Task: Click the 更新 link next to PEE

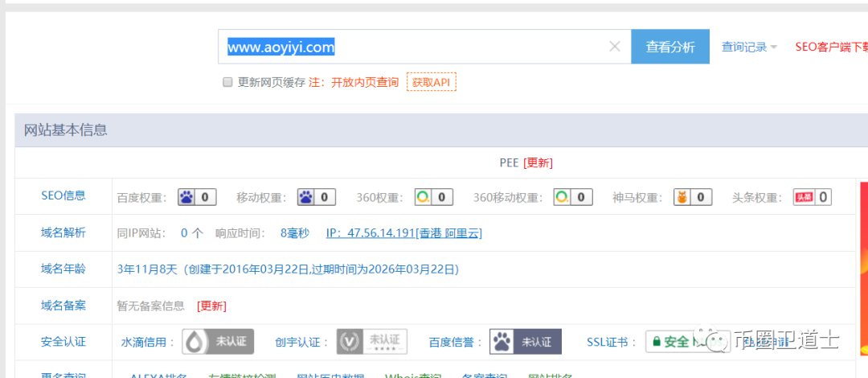Action: (x=538, y=163)
